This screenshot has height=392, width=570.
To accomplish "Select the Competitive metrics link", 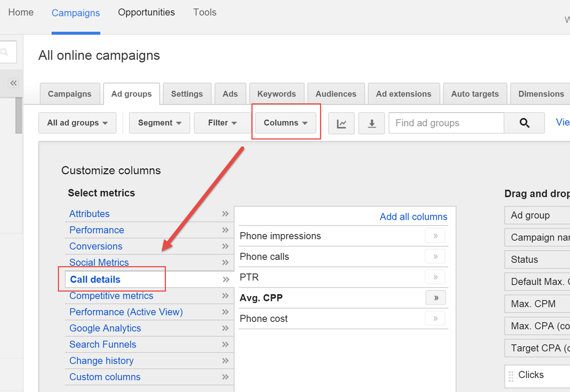I will pos(111,296).
